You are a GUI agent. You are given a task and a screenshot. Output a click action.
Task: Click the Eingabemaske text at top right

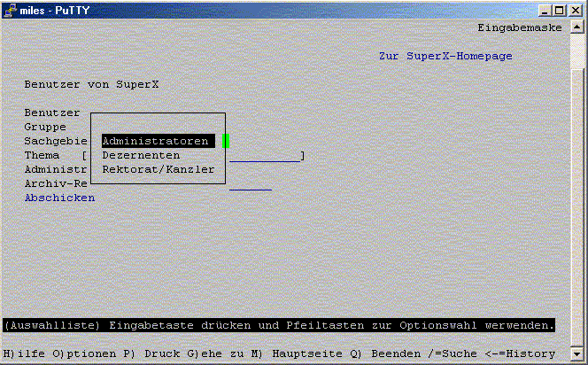(520, 27)
